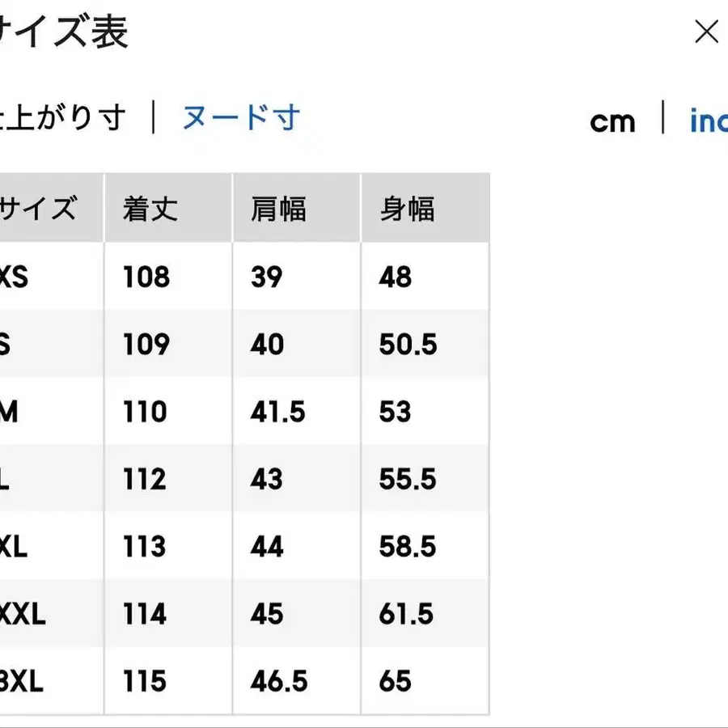Select the XXL size row label
The height and width of the screenshot is (728, 728).
point(22,614)
